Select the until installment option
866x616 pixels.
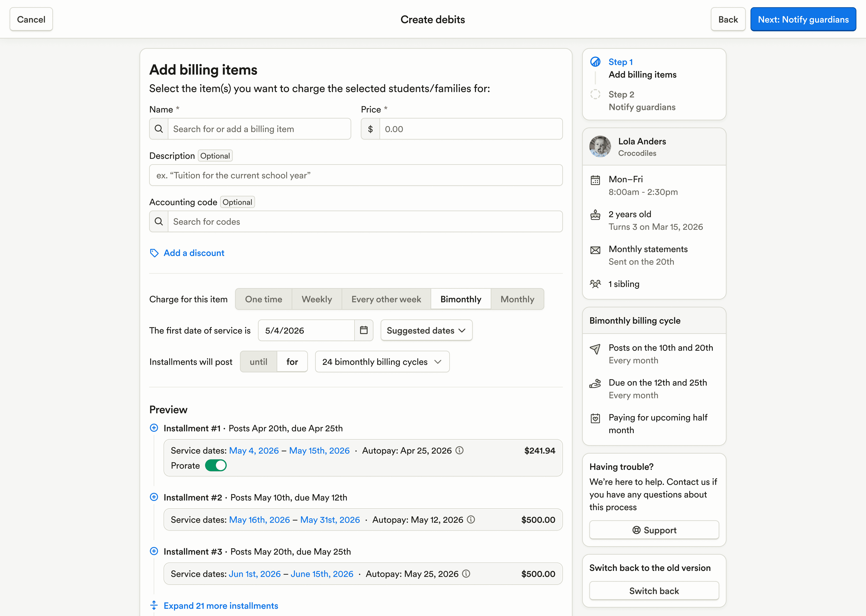pyautogui.click(x=259, y=362)
